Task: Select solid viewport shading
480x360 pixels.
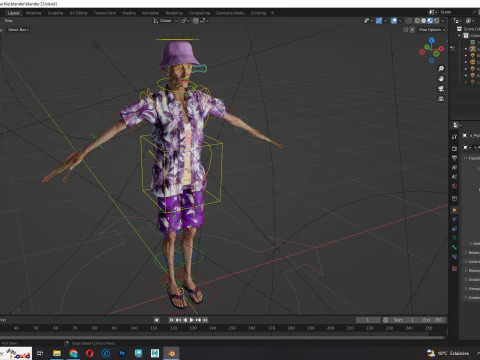Action: pyautogui.click(x=424, y=21)
